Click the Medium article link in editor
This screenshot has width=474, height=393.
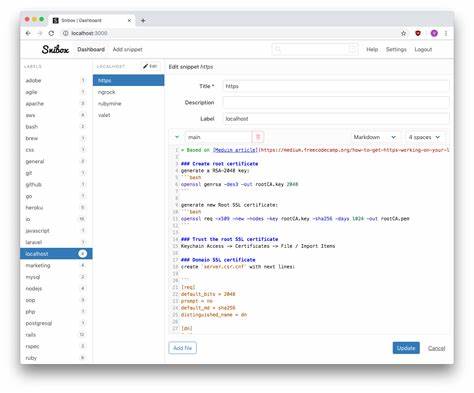pos(235,150)
